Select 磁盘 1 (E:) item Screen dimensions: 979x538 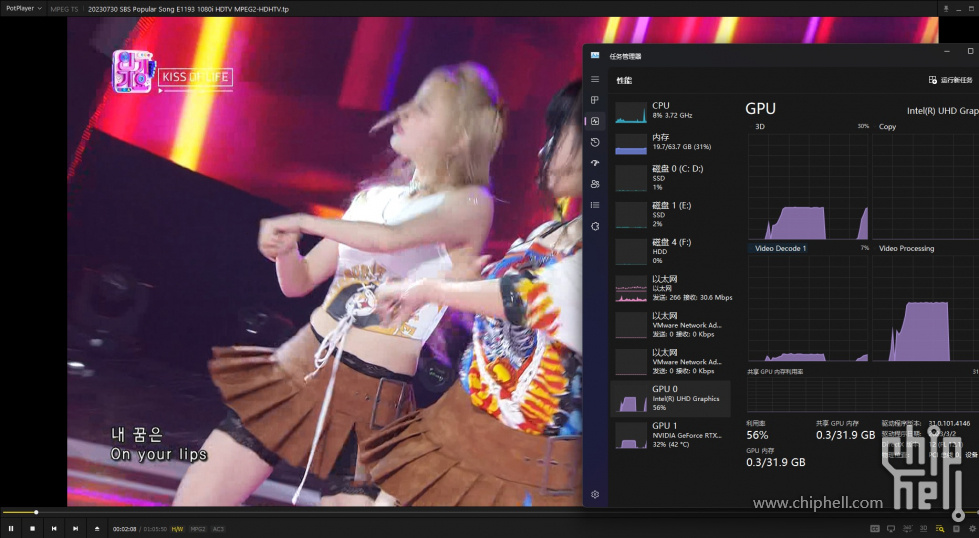pyautogui.click(x=671, y=215)
